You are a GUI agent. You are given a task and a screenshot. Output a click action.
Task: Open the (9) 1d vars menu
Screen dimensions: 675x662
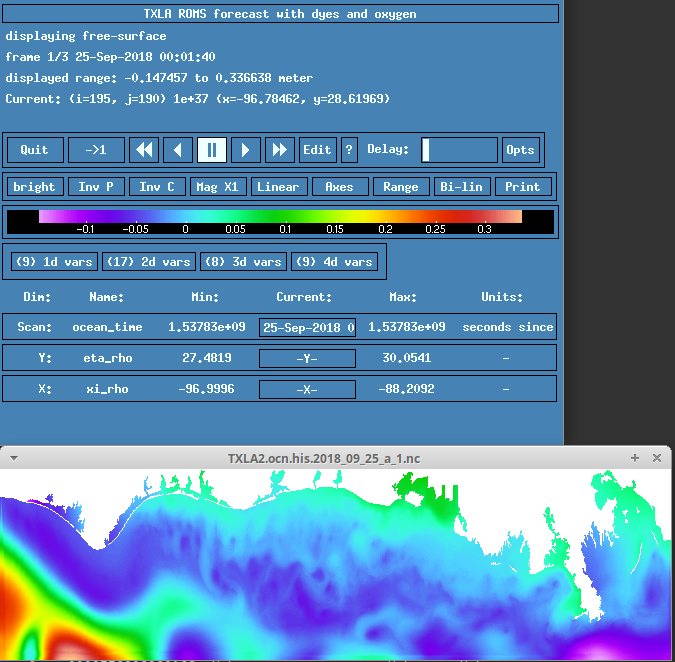pos(54,262)
